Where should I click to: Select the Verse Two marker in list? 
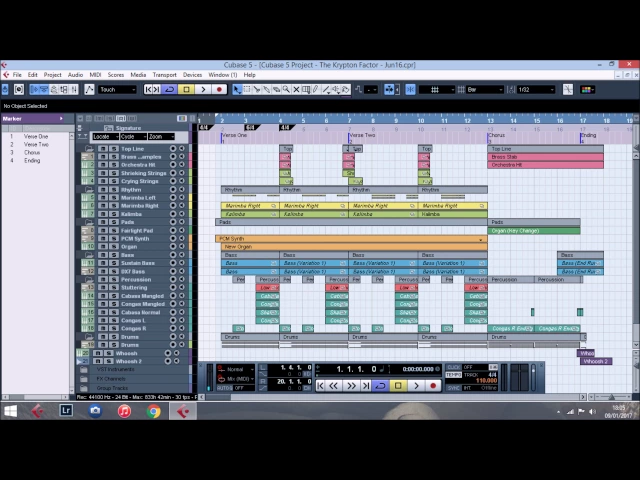coord(36,144)
